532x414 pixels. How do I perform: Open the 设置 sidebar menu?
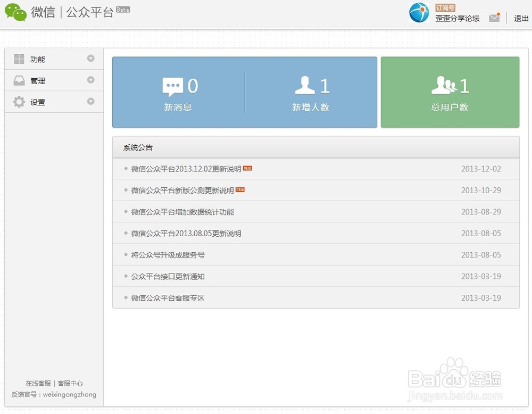point(54,102)
